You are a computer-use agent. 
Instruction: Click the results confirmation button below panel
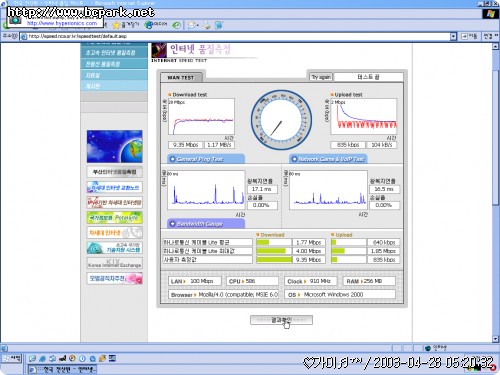(281, 320)
